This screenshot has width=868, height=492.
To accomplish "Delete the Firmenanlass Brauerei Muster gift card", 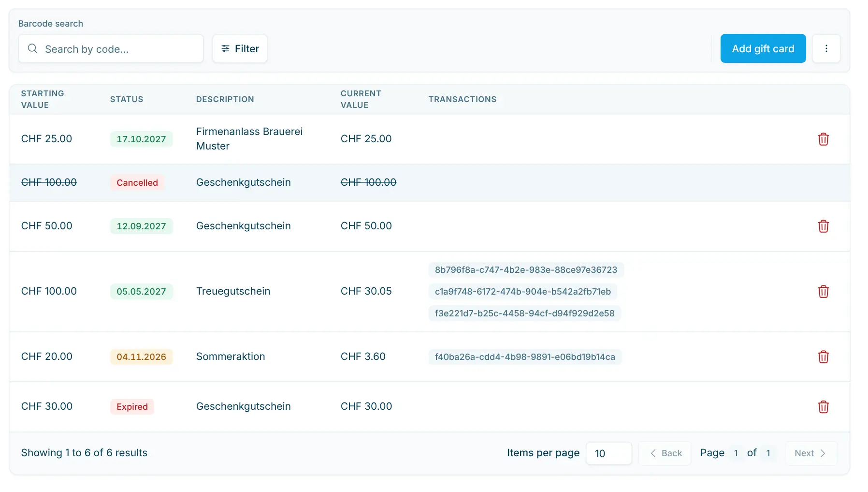I will pyautogui.click(x=823, y=139).
